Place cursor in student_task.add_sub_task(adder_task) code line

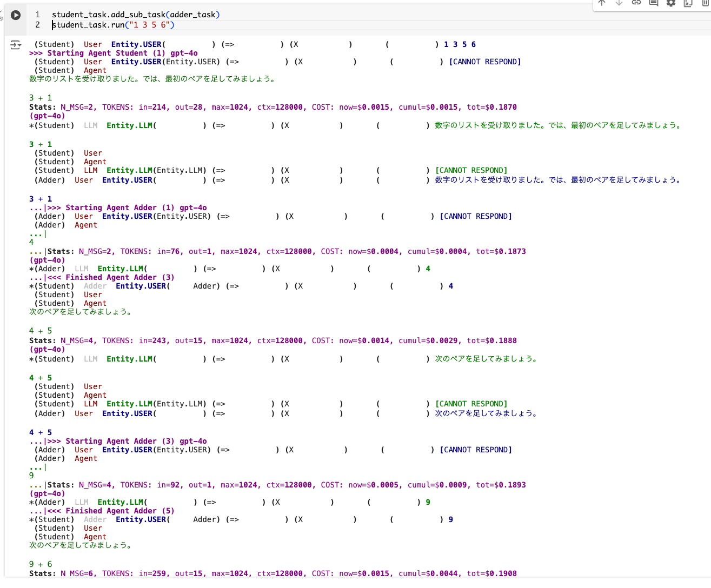pyautogui.click(x=136, y=15)
